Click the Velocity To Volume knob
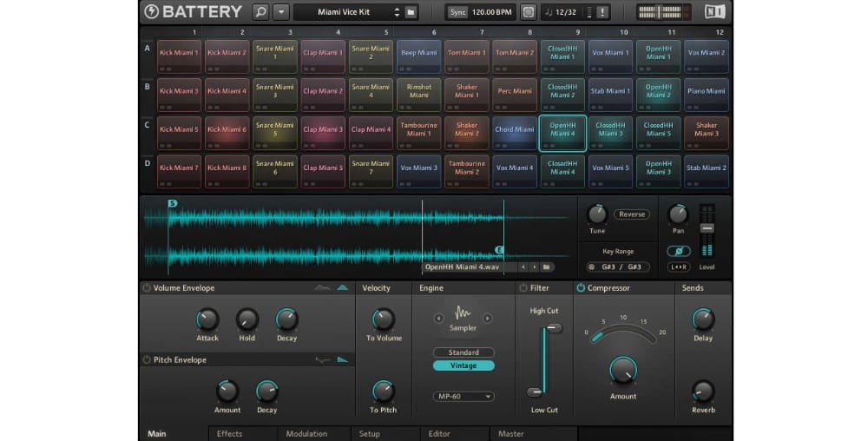 (383, 319)
